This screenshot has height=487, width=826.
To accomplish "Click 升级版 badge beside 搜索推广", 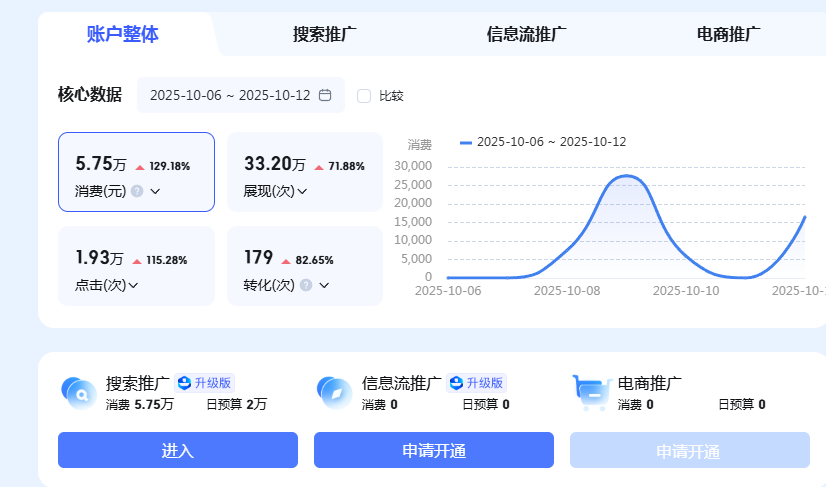I will [x=205, y=383].
